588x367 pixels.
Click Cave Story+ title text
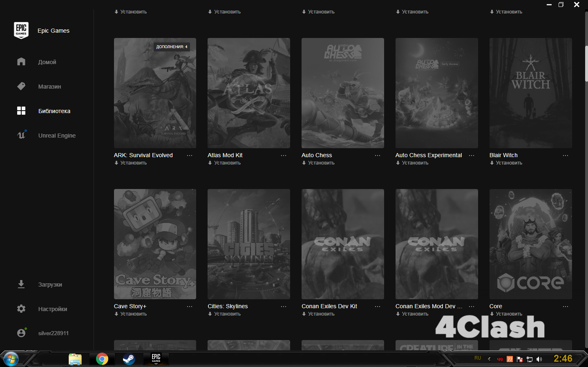pos(130,306)
